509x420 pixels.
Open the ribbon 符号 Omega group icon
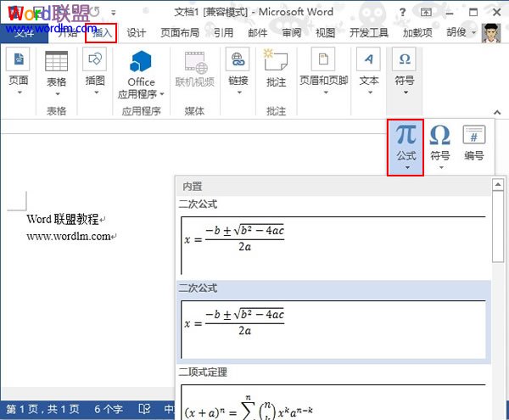click(404, 59)
